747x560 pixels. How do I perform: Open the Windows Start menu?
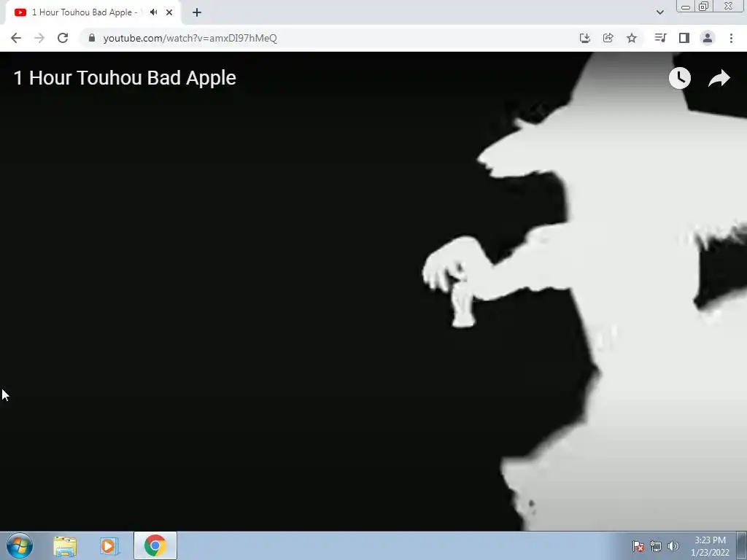tap(20, 545)
